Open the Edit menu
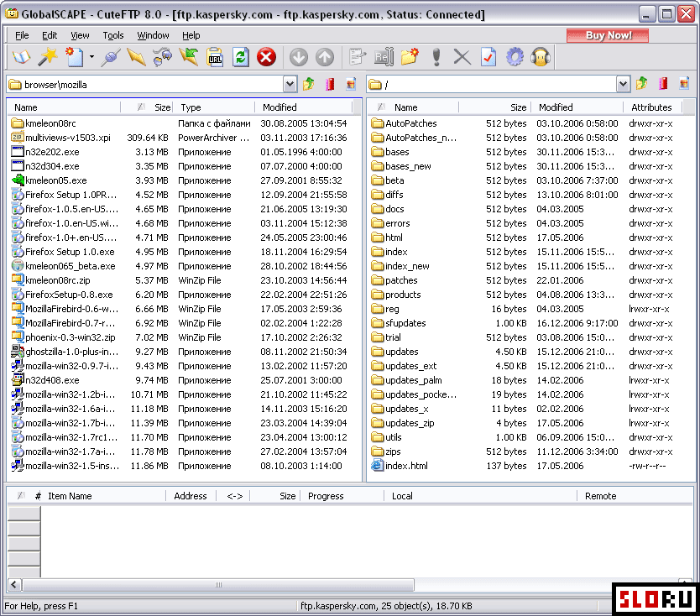The image size is (700, 616). 50,35
